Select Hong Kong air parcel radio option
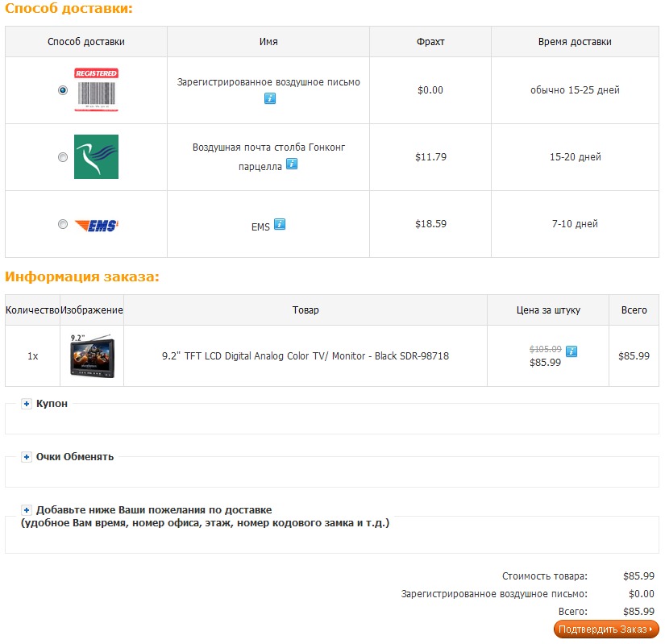The height and width of the screenshot is (644, 665). coord(63,158)
